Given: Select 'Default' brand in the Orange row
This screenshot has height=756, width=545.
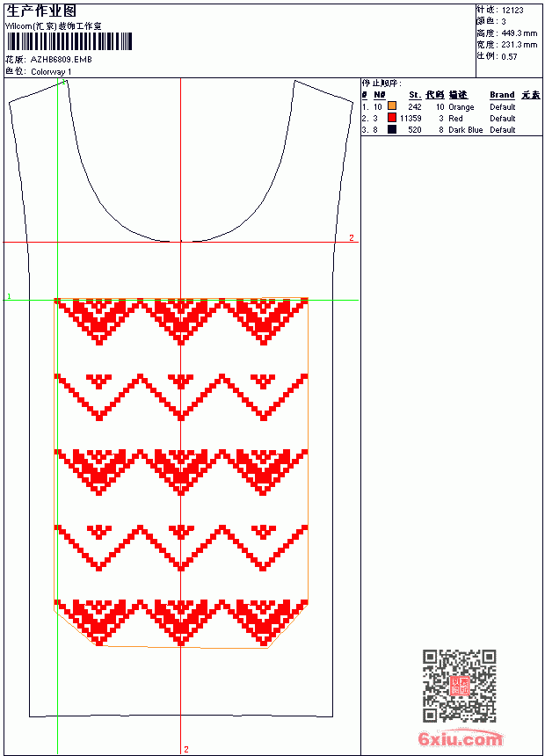Looking at the screenshot, I should pyautogui.click(x=503, y=107).
